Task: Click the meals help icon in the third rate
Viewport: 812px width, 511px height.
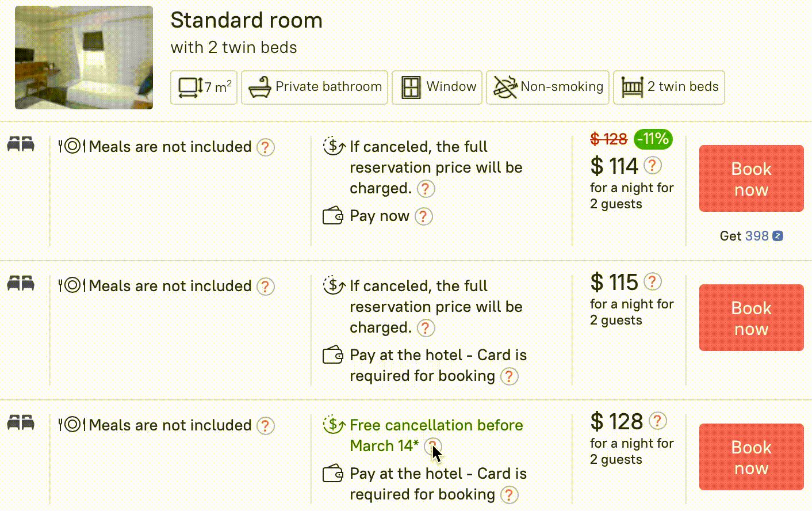Action: pos(265,426)
